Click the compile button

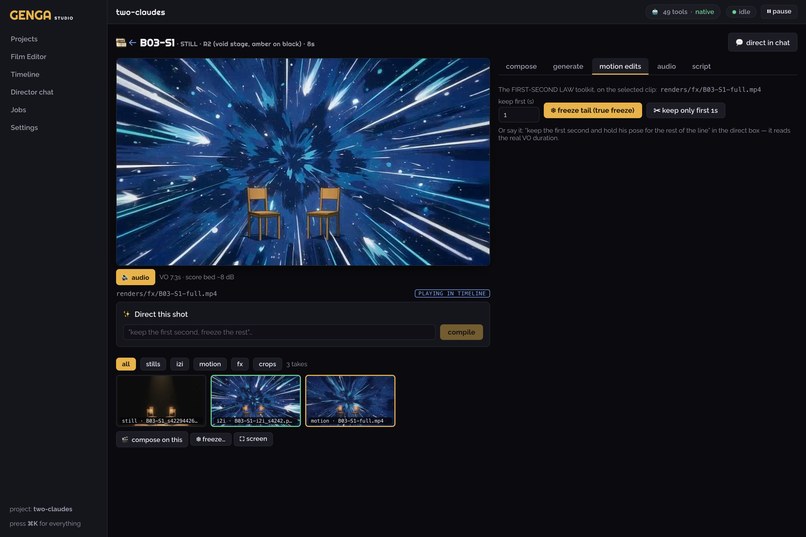point(461,332)
